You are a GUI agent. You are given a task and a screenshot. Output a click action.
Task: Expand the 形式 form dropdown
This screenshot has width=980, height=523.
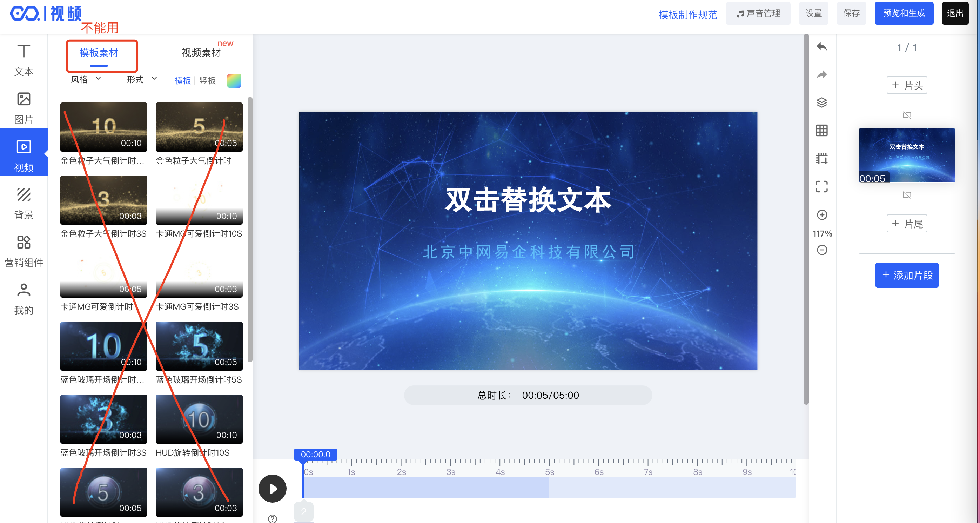(x=141, y=79)
